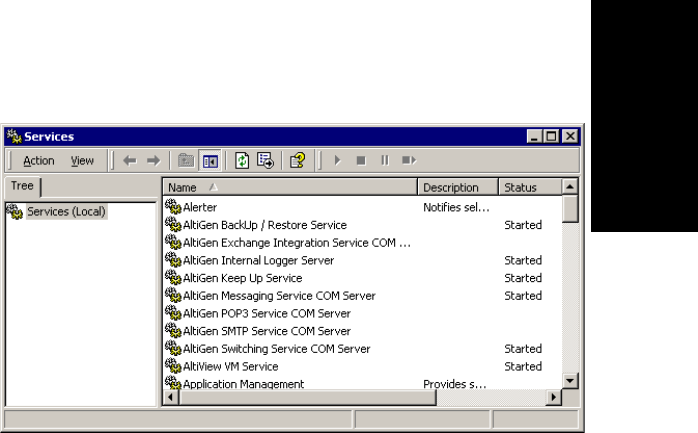Click the Services (Local) gear icon
Viewport: 698px width, 433px height.
coord(14,211)
